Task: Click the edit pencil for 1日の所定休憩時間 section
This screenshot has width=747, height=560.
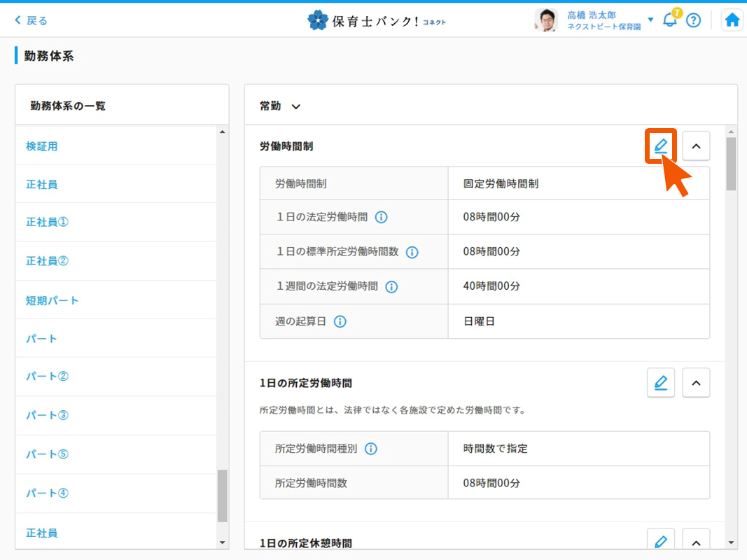Action: click(660, 542)
